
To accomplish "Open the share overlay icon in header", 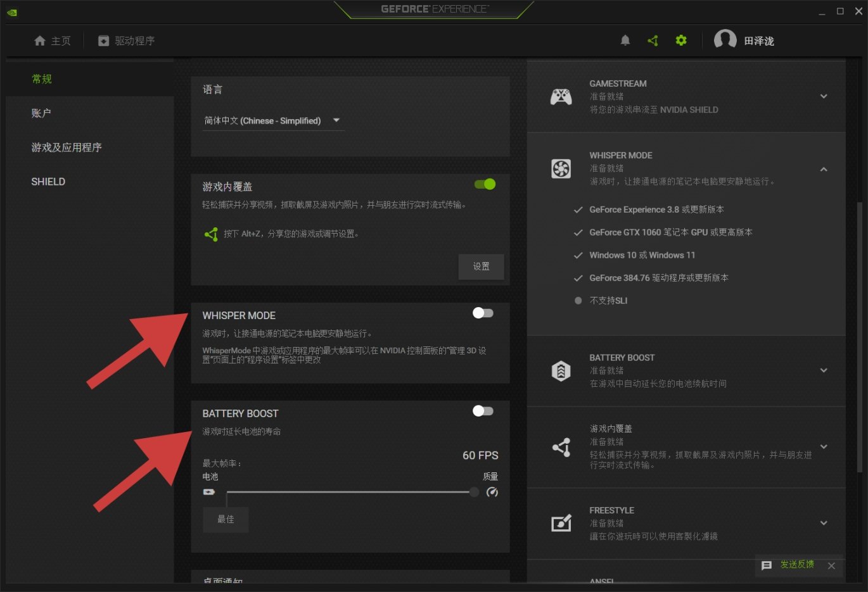I will [653, 41].
